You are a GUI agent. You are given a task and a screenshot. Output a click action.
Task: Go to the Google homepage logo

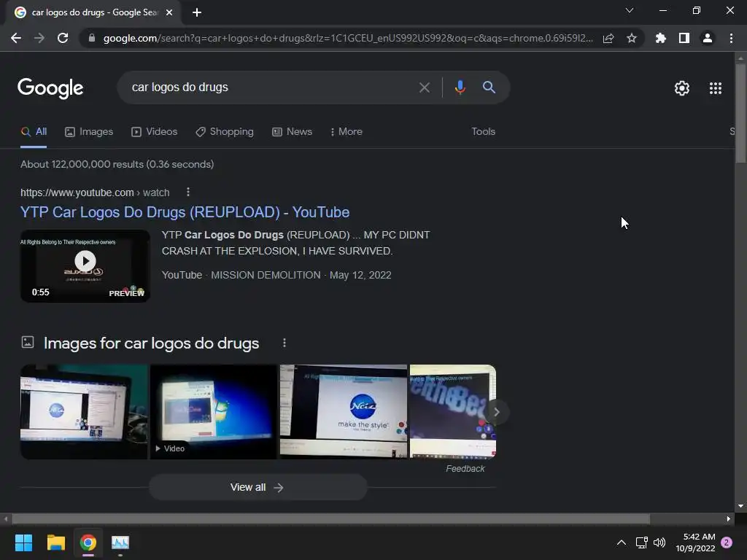pos(50,88)
